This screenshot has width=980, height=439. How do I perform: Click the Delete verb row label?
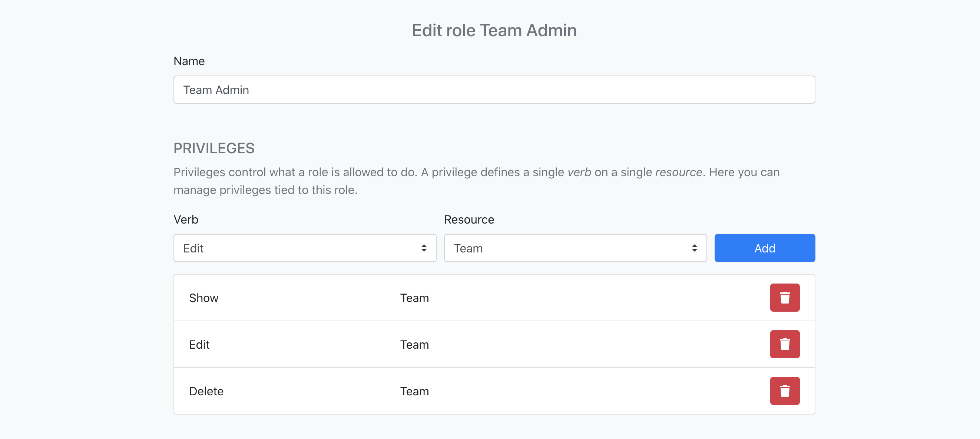click(206, 391)
